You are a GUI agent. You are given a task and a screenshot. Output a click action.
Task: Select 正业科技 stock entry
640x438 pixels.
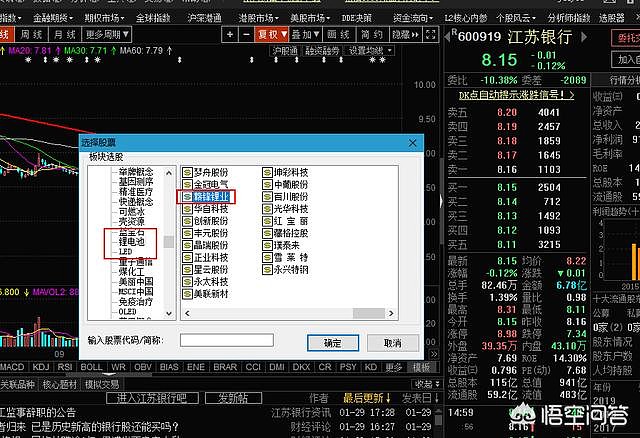[x=205, y=258]
